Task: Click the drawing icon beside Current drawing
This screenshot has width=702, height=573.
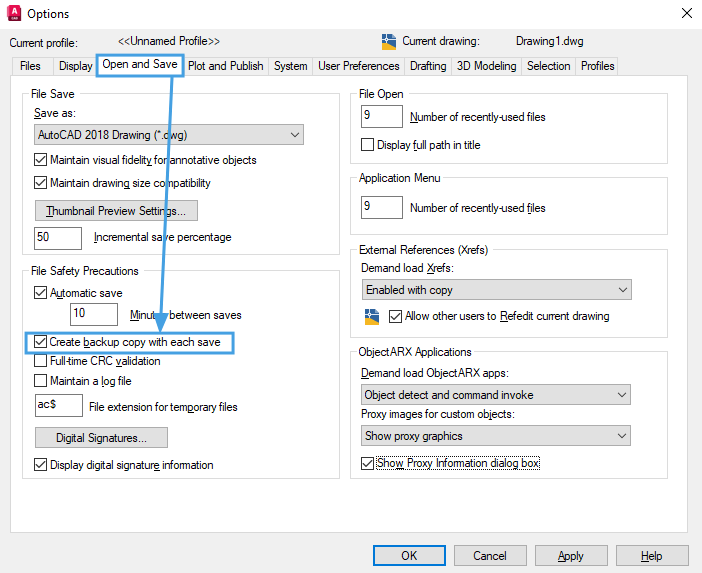Action: pyautogui.click(x=389, y=41)
